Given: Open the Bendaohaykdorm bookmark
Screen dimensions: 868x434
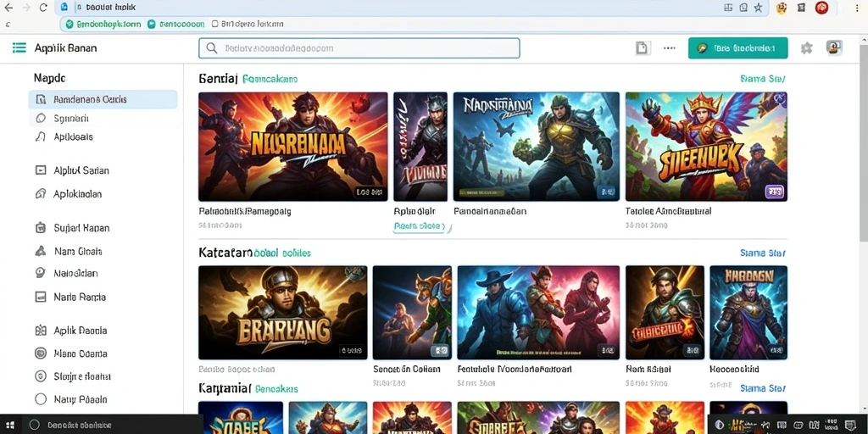Looking at the screenshot, I should point(103,25).
